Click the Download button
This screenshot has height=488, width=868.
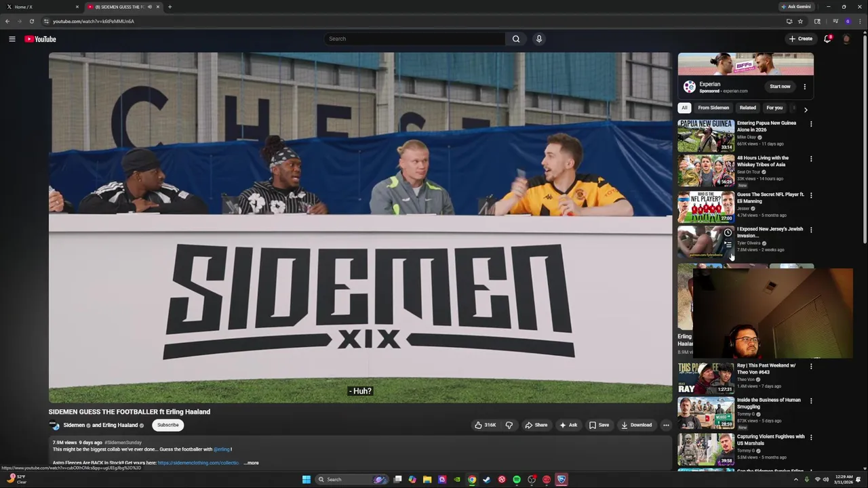pos(636,425)
